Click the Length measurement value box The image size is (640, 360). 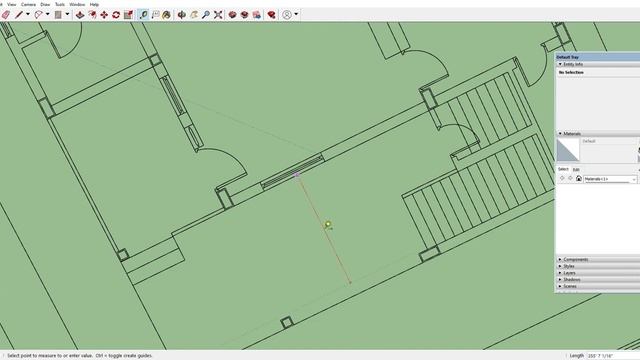[613, 356]
